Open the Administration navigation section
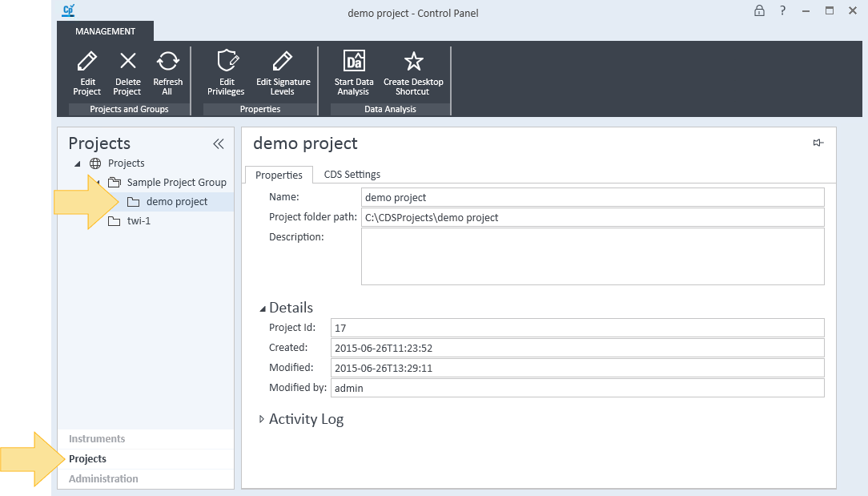Image resolution: width=868 pixels, height=496 pixels. tap(146, 479)
